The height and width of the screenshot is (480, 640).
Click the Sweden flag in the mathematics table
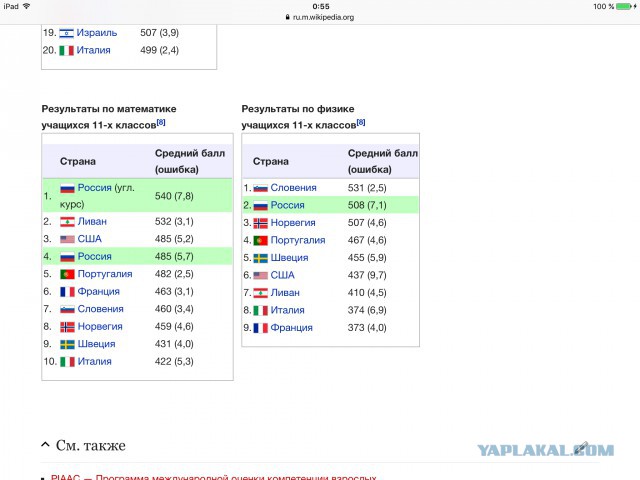click(x=68, y=344)
